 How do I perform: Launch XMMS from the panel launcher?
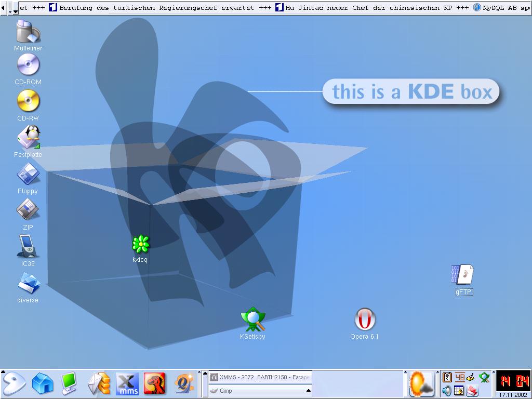pos(127,384)
